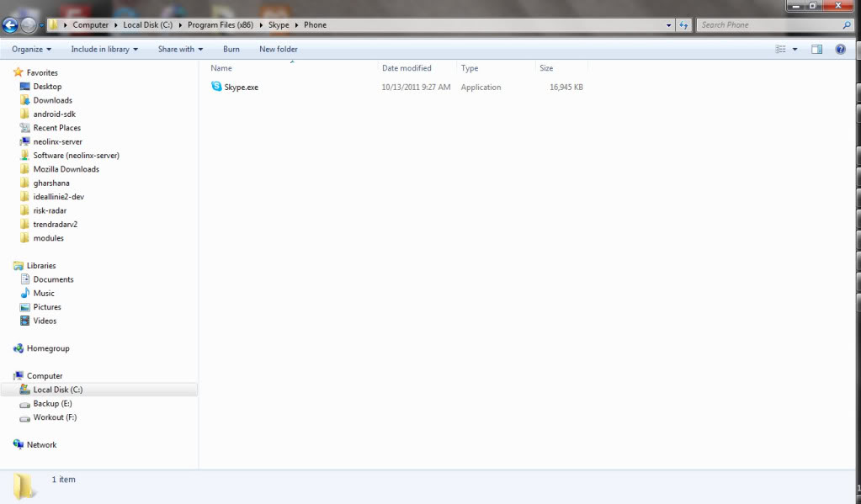Open the address bar history dropdown
Image resolution: width=861 pixels, height=504 pixels.
(x=668, y=25)
